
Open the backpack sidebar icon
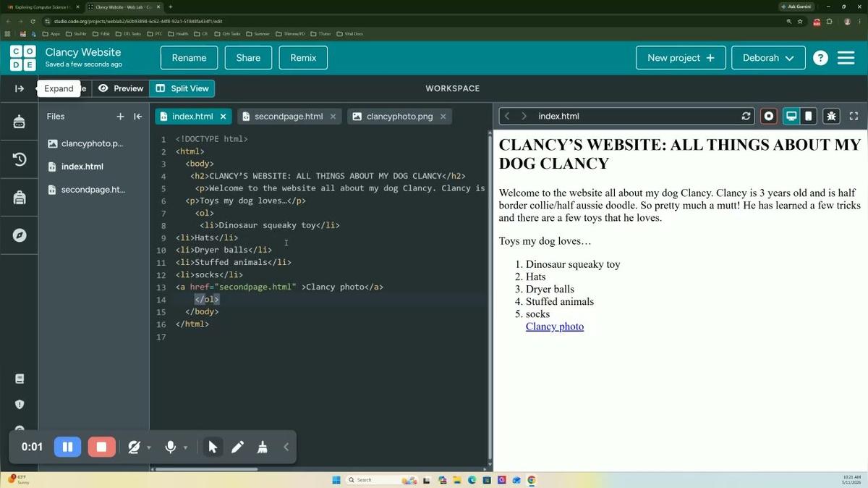pos(20,198)
